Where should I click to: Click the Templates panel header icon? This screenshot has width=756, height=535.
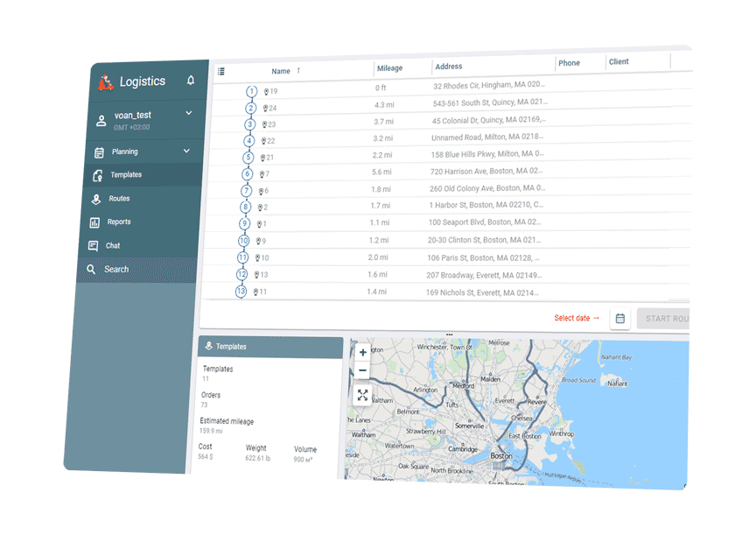[209, 347]
